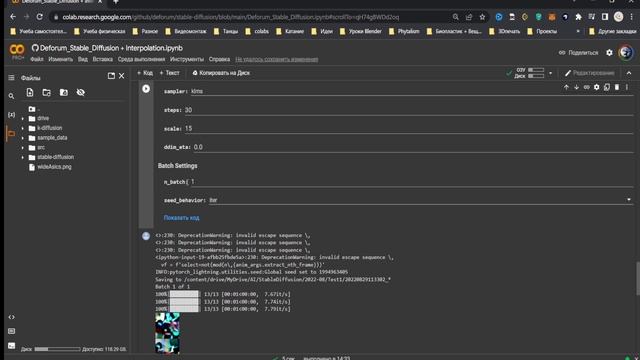The image size is (640, 360).
Task: Open the Танцы bookmark folder
Action: (226, 31)
